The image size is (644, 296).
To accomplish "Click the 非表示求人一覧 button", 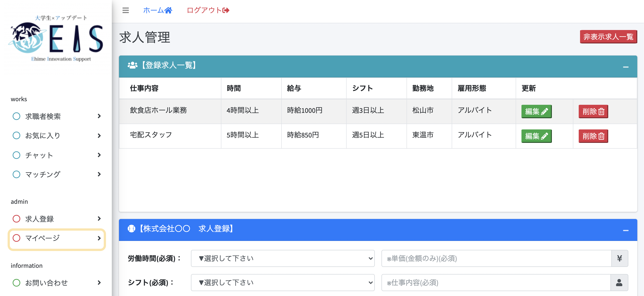I will tap(608, 37).
